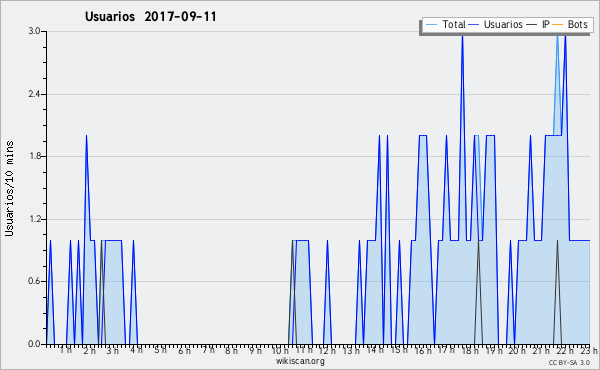Click the '16 h' x-axis label
The width and height of the screenshot is (600, 370).
coord(423,350)
